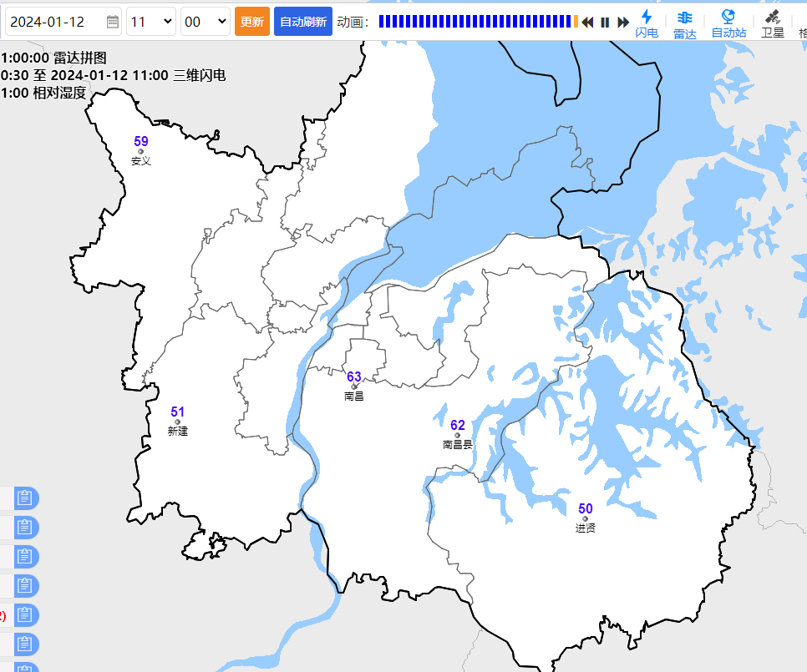Open the minute dropdown showing 00

click(x=205, y=22)
